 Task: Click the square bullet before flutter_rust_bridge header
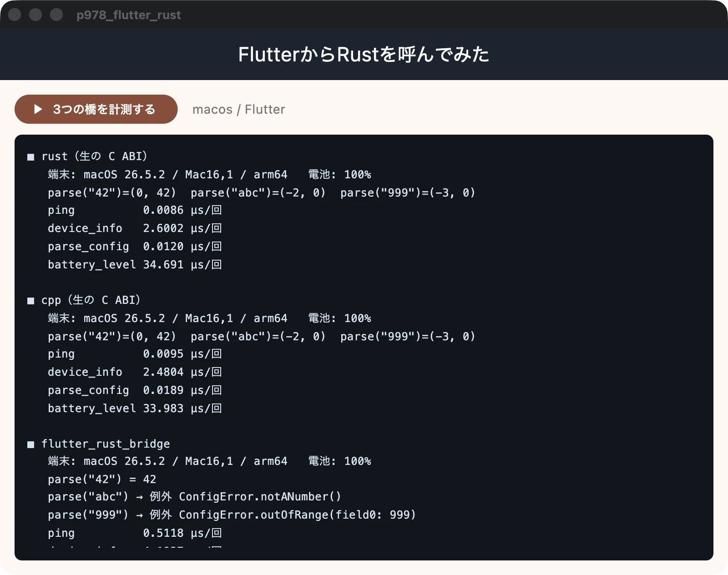(x=31, y=444)
